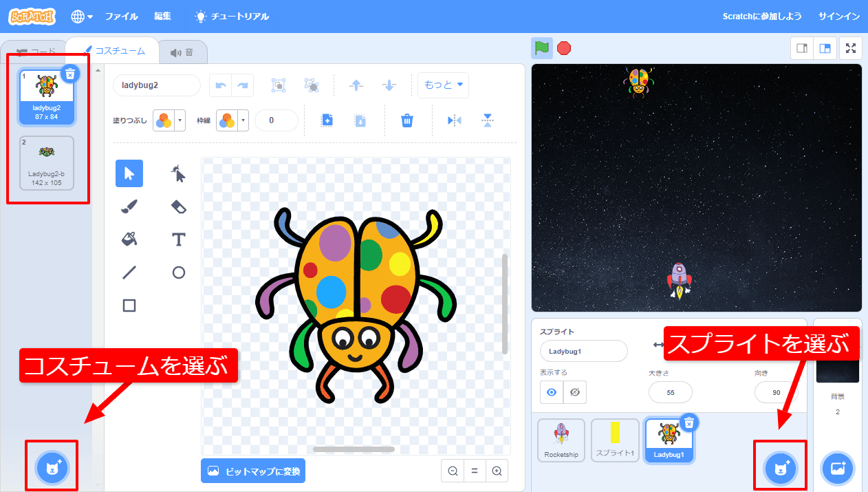868x492 pixels.
Task: Select the Fill (bucket) tool
Action: click(129, 239)
